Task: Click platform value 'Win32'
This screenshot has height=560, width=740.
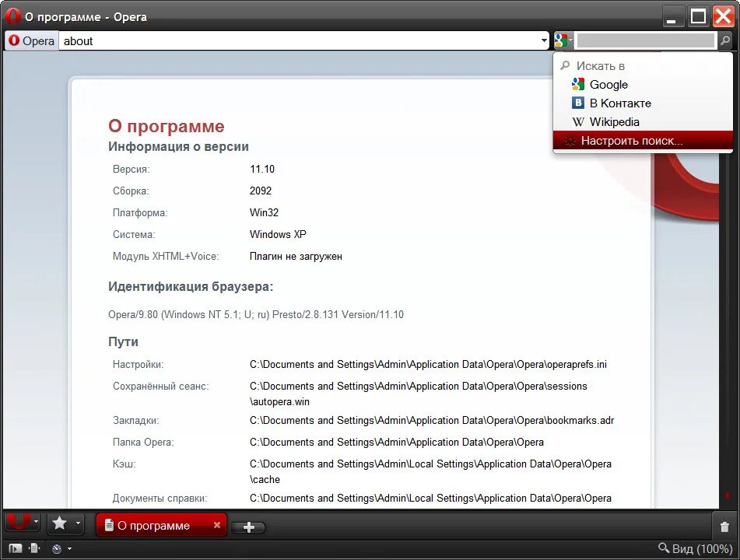Action: click(264, 212)
